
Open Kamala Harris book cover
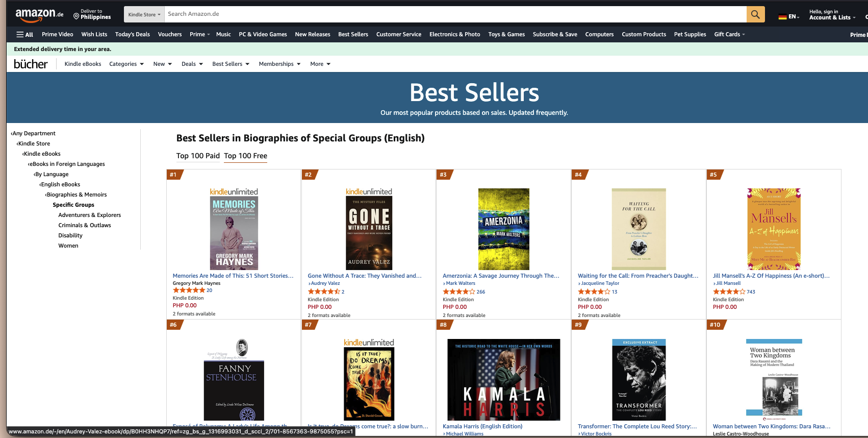click(504, 380)
